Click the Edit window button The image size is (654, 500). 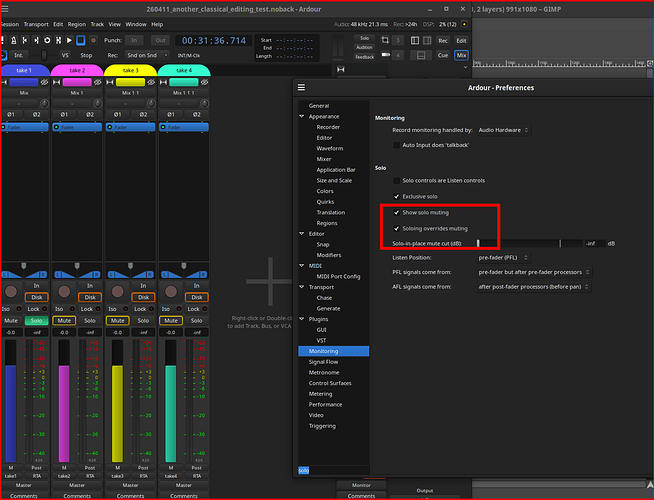click(461, 40)
